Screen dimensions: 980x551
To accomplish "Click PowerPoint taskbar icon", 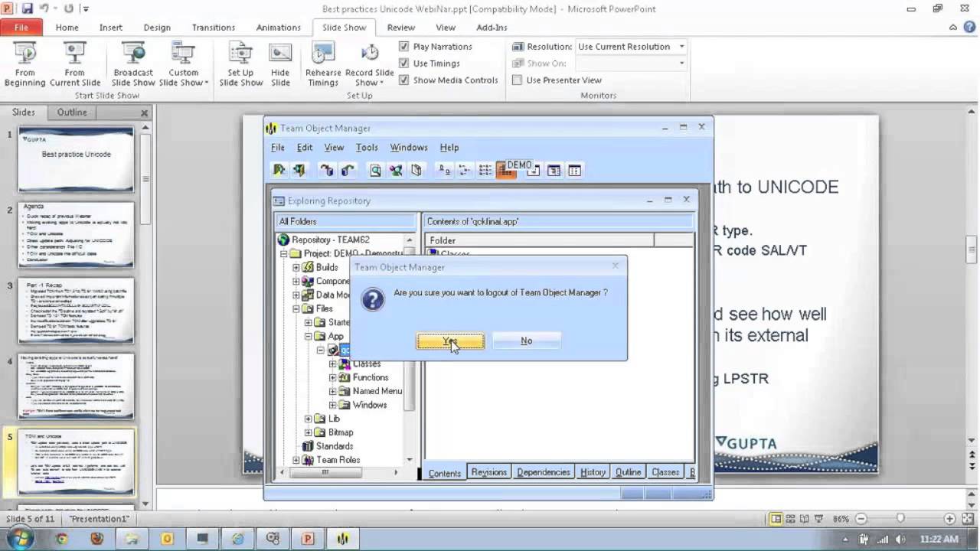I will click(x=308, y=539).
